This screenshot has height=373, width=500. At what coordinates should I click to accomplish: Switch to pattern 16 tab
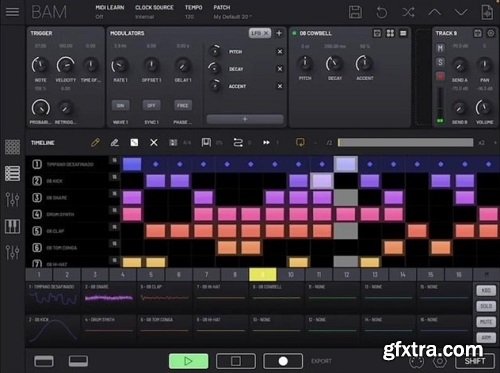click(459, 275)
